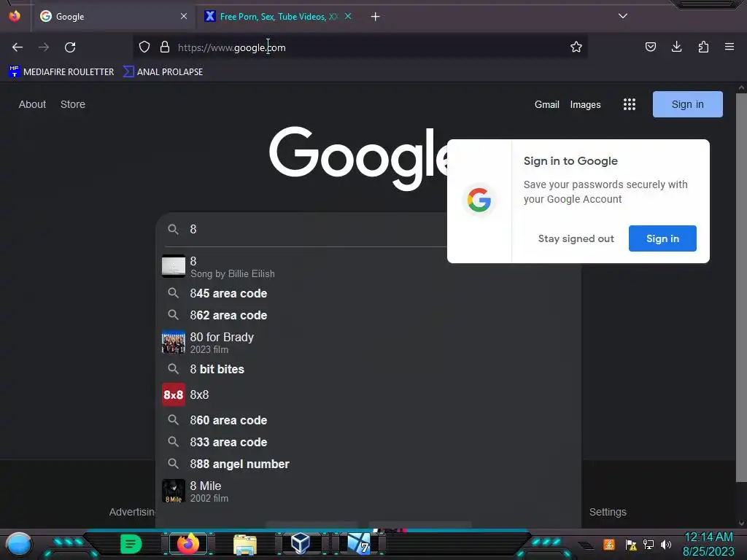
Task: Close the Google tab
Action: tap(184, 16)
